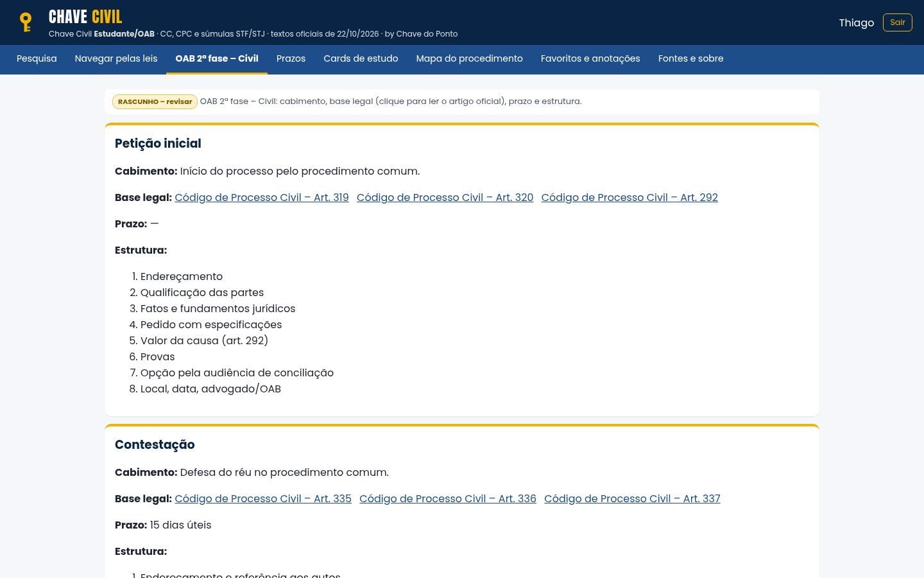Open the Pesquisa tab
Screen dimensions: 924x578
tap(37, 58)
